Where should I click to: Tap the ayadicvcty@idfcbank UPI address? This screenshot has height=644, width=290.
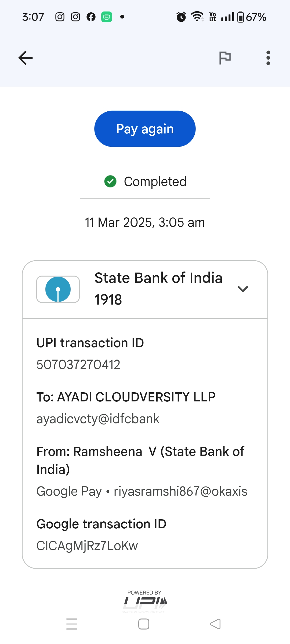[x=98, y=419]
